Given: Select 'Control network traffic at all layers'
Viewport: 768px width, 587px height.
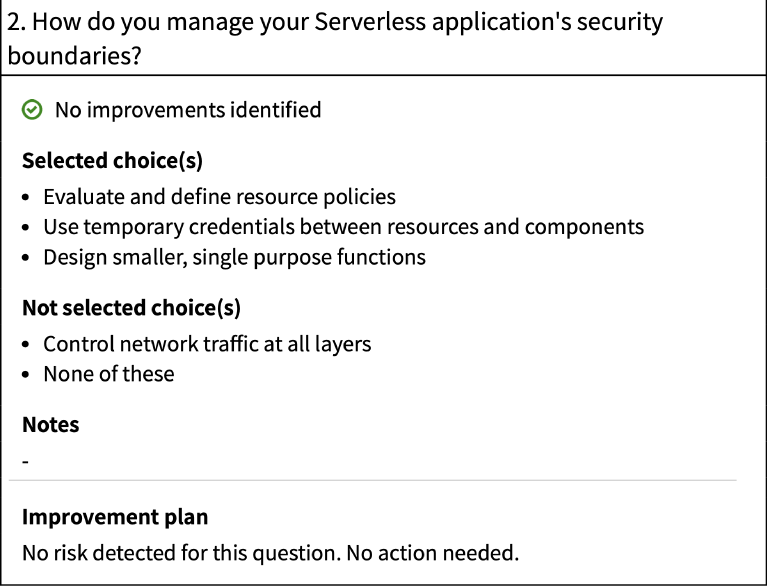Looking at the screenshot, I should (207, 344).
